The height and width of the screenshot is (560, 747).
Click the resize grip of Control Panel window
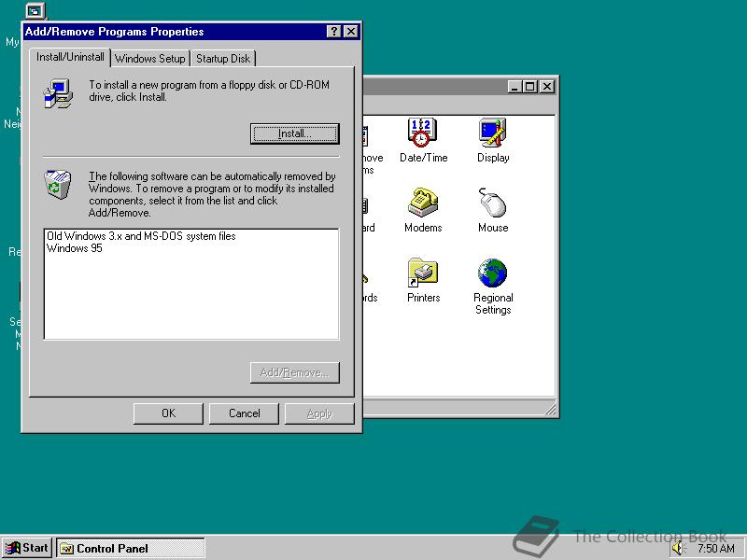click(550, 409)
